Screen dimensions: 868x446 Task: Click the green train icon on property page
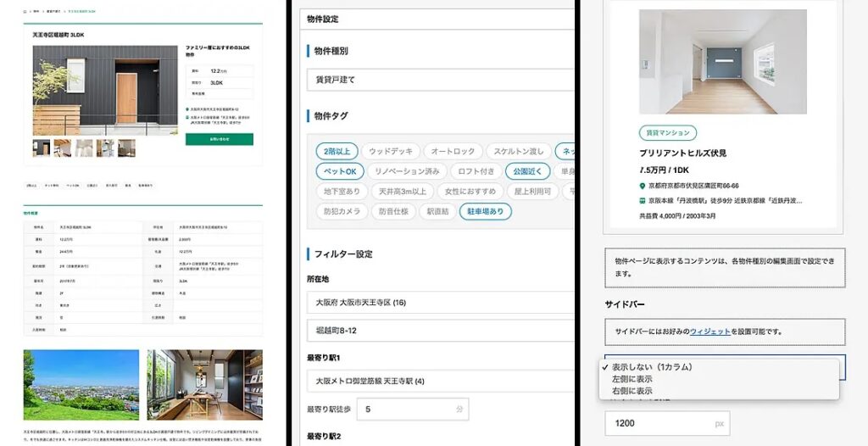[x=187, y=118]
